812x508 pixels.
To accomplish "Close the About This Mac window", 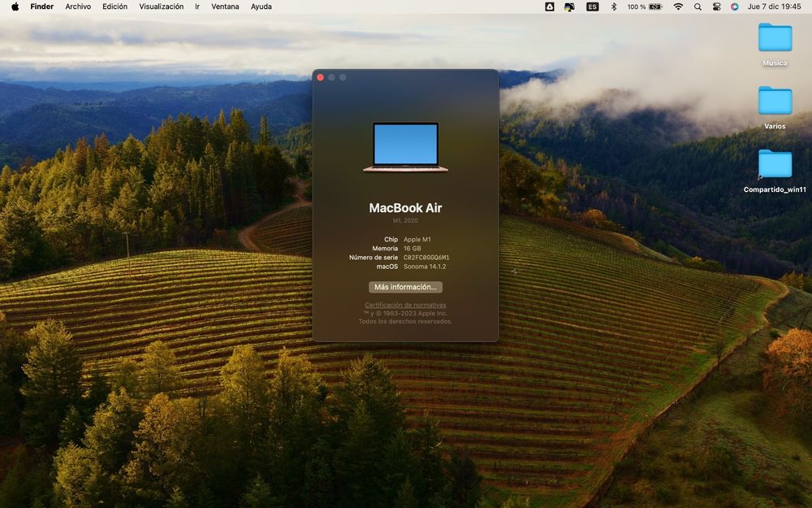I will pos(320,77).
